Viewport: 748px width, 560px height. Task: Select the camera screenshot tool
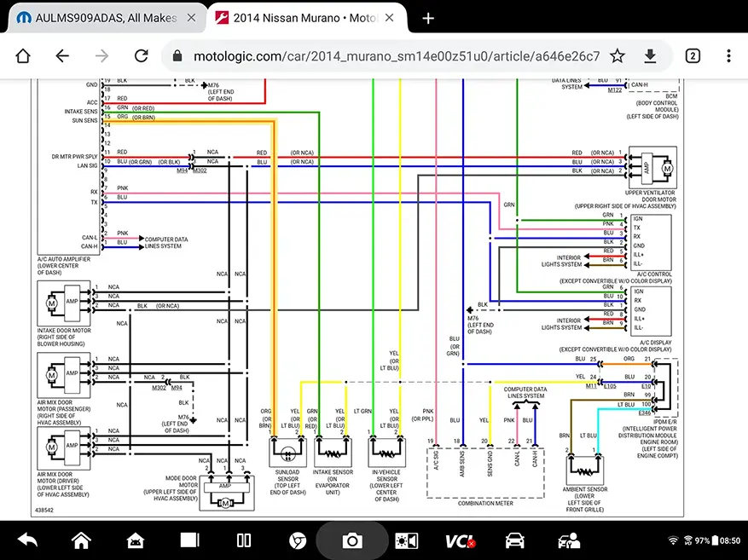pyautogui.click(x=351, y=540)
